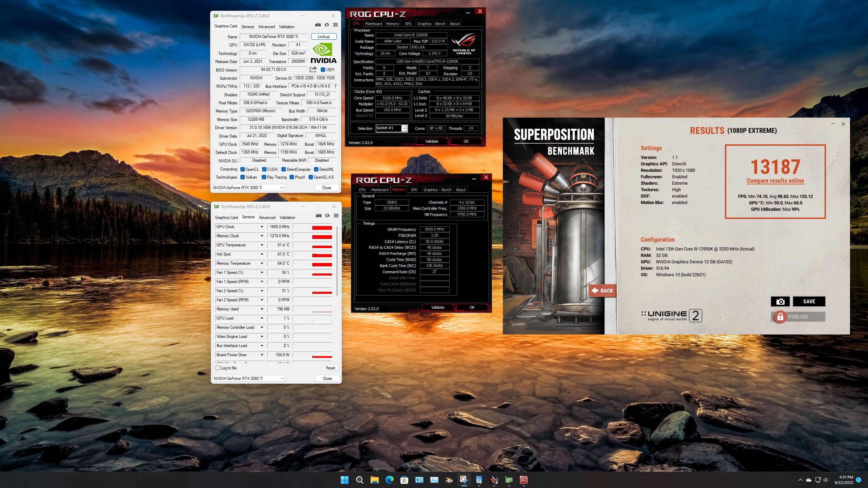This screenshot has height=488, width=868.
Task: Click the Reset button in GPU-Z Sensors
Action: pyautogui.click(x=330, y=368)
